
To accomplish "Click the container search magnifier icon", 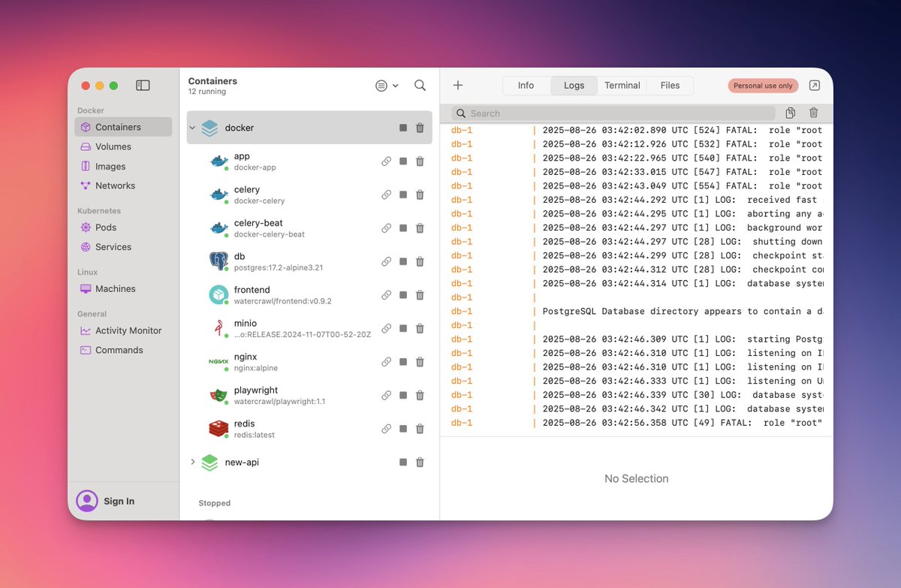I will [x=420, y=86].
